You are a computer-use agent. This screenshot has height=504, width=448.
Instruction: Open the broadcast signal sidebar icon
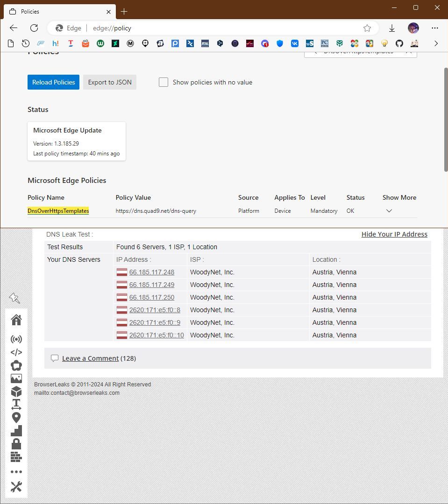[16, 339]
